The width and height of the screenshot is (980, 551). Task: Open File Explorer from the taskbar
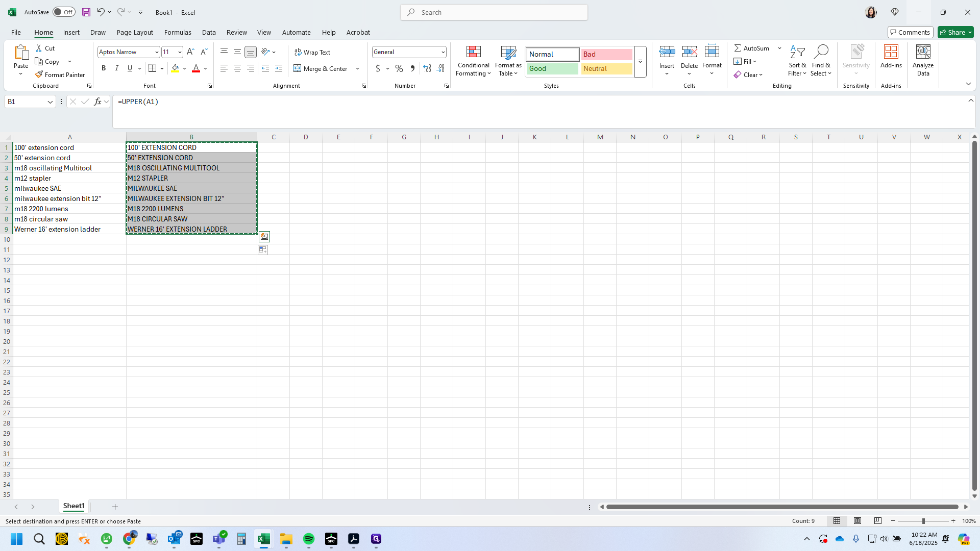pyautogui.click(x=286, y=539)
